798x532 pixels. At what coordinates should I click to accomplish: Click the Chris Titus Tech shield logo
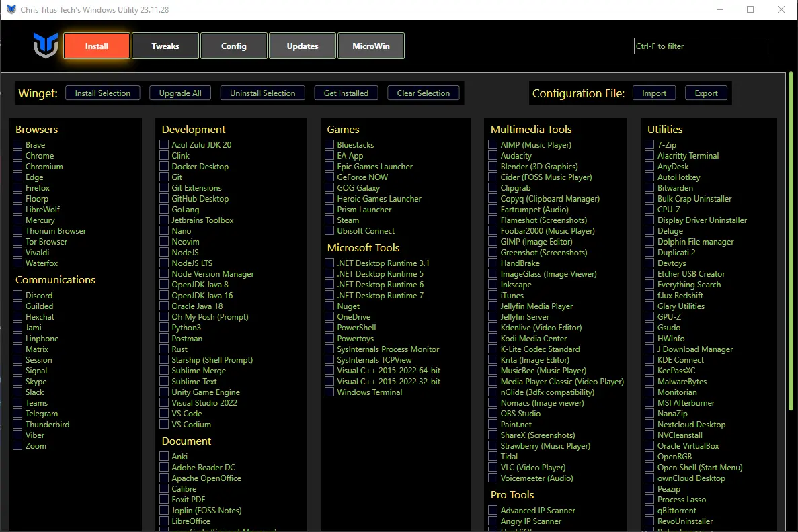(46, 45)
